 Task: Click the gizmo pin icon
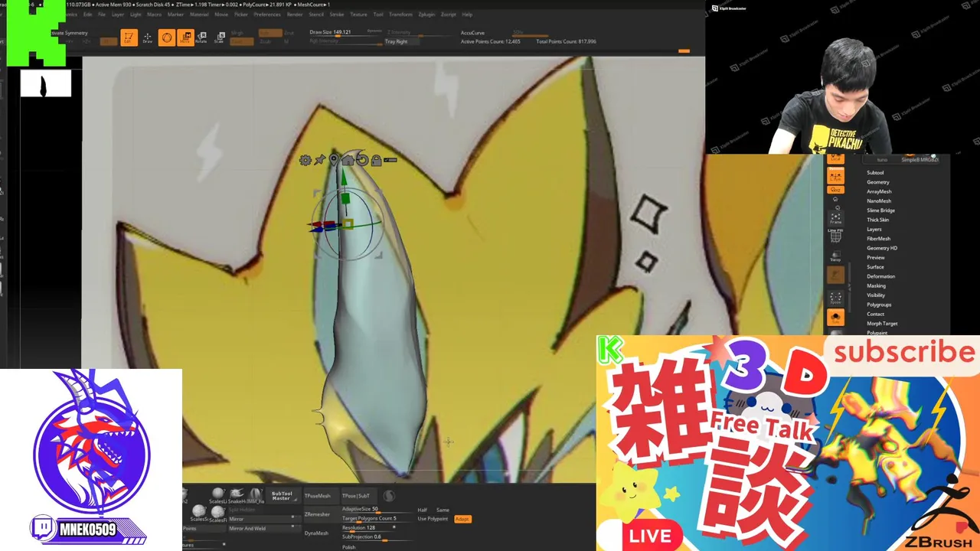pos(320,160)
